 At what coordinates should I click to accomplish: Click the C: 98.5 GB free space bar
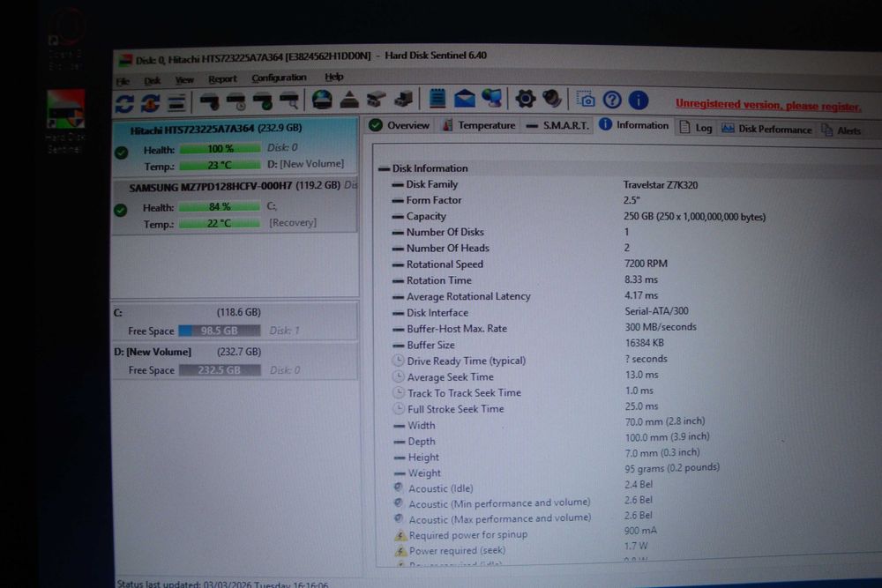tap(220, 331)
